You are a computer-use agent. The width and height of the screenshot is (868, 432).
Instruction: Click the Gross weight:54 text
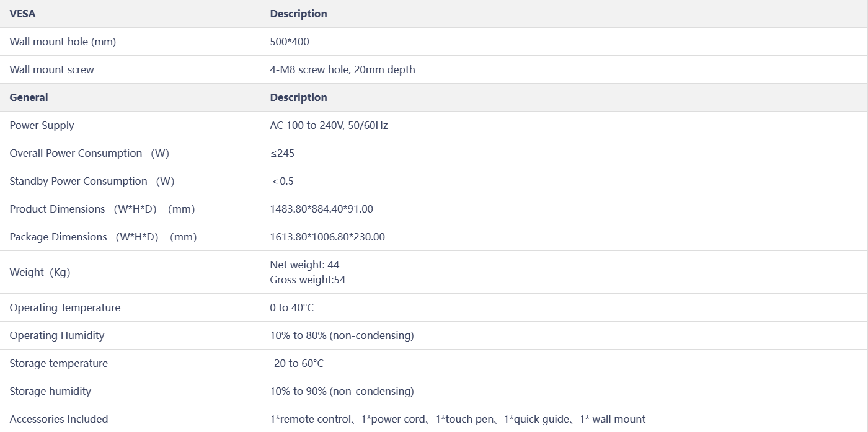pos(308,280)
